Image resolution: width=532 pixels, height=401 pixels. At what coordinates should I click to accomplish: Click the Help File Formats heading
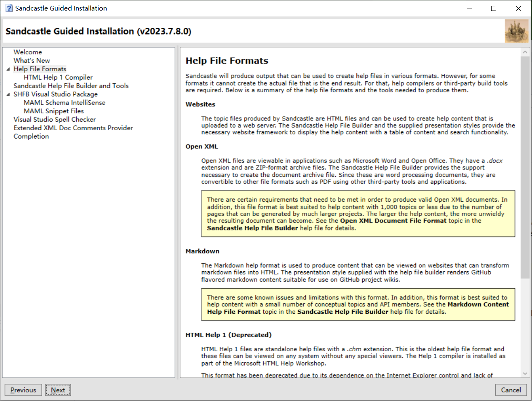pos(227,61)
